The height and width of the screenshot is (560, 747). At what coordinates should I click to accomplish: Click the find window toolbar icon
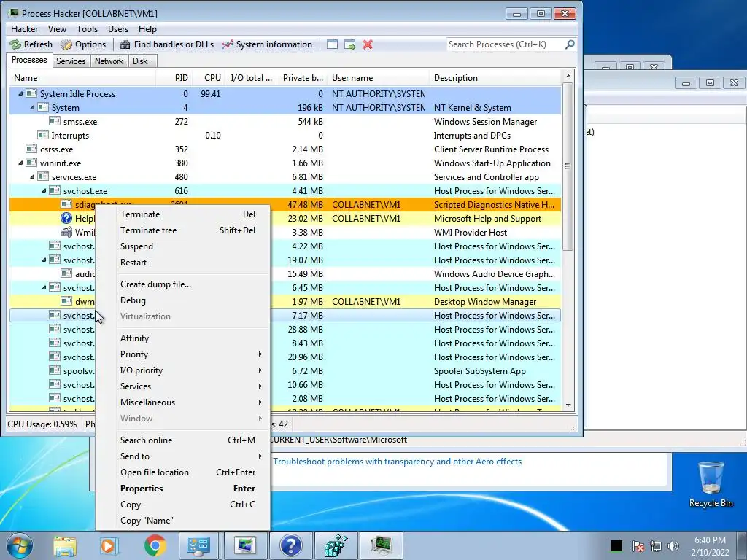pyautogui.click(x=332, y=44)
